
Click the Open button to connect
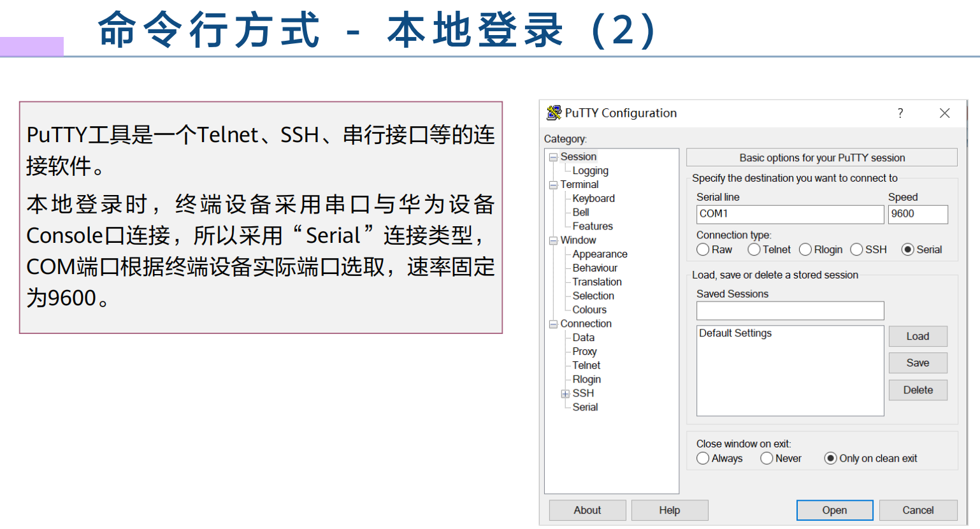point(835,511)
